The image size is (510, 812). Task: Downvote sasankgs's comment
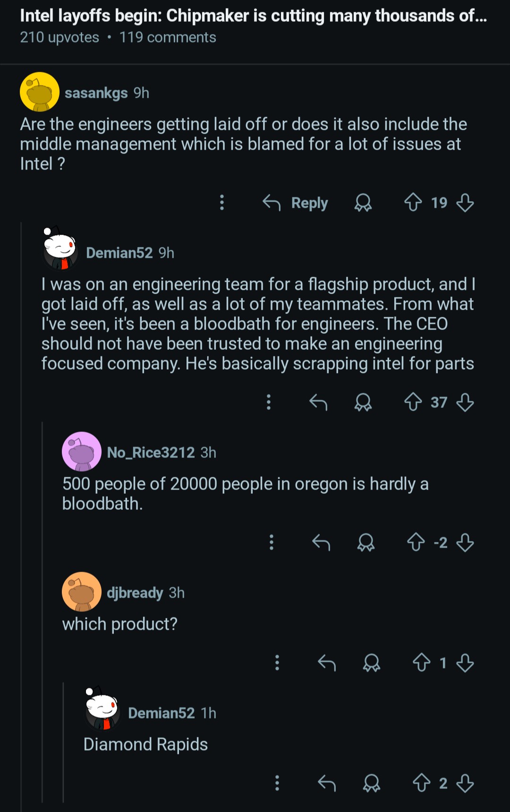[465, 203]
